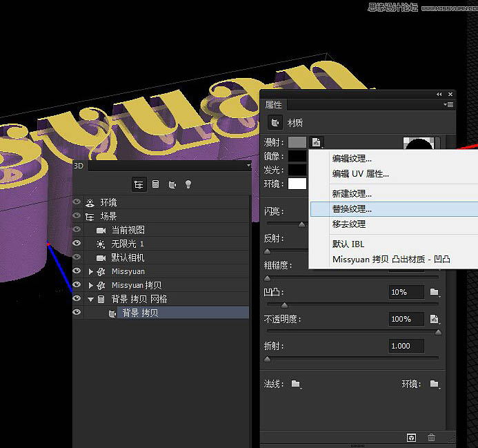Viewport: 478px width, 448px height.
Task: Filter 3D panel by lights
Action: 188,184
